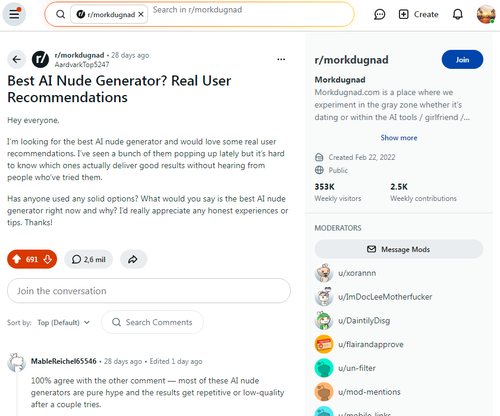500x416 pixels.
Task: Click u/mod-mentions avatar icon
Action: coord(324,392)
